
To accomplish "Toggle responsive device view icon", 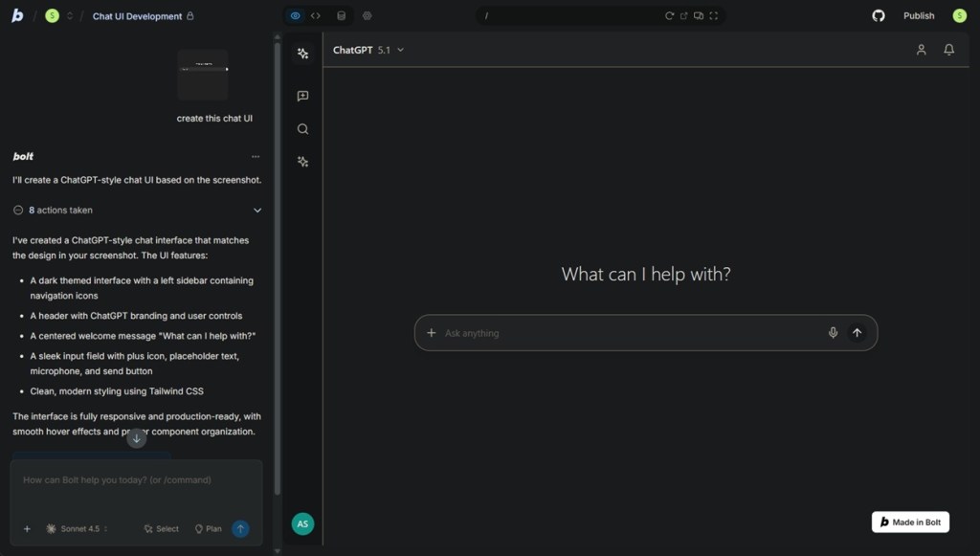I will coord(700,15).
